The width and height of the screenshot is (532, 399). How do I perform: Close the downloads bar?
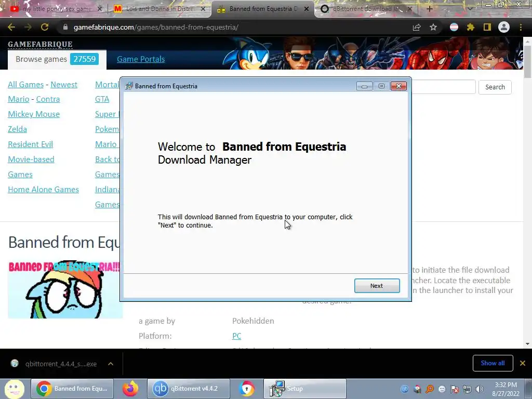coord(523,363)
